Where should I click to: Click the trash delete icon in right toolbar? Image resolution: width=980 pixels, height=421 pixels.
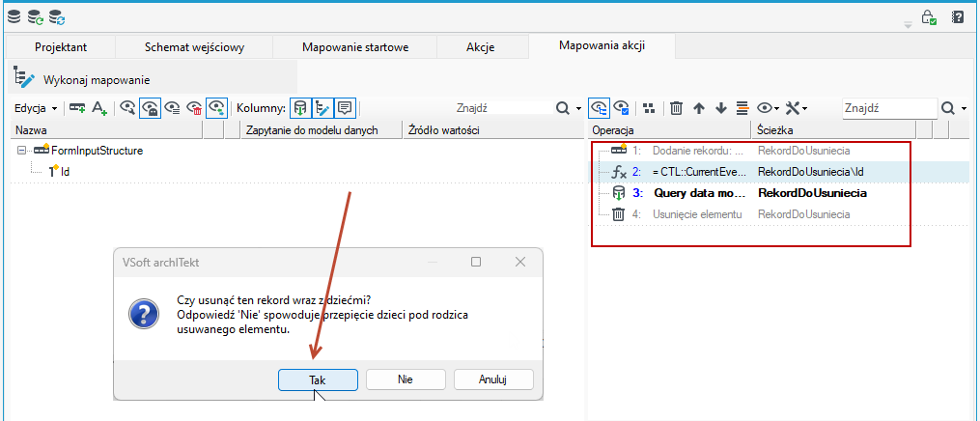coord(676,108)
